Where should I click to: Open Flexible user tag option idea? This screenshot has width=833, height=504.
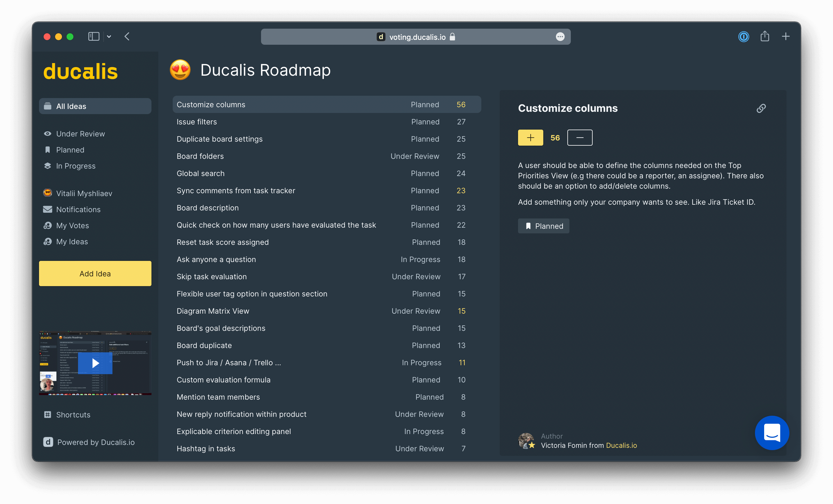coord(326,294)
